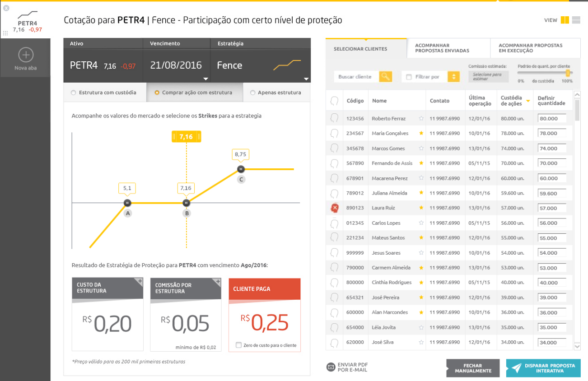Click Disparar Proposta Interativa button
588x381 pixels.
(543, 368)
